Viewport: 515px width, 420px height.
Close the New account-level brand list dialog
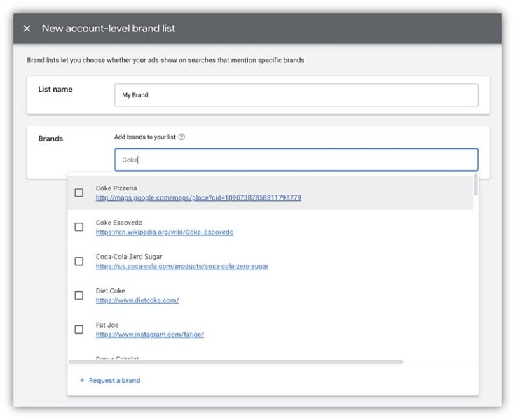[x=27, y=29]
